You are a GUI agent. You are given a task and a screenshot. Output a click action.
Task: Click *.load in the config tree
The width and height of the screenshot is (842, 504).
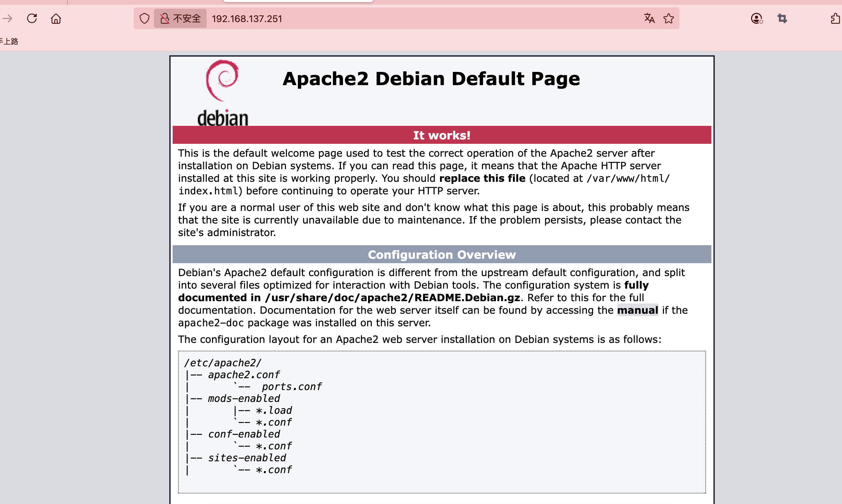(274, 410)
